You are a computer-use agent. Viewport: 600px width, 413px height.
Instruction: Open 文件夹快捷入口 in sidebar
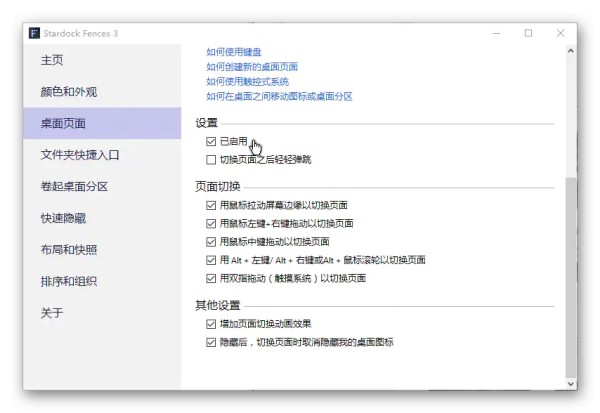(x=102, y=155)
